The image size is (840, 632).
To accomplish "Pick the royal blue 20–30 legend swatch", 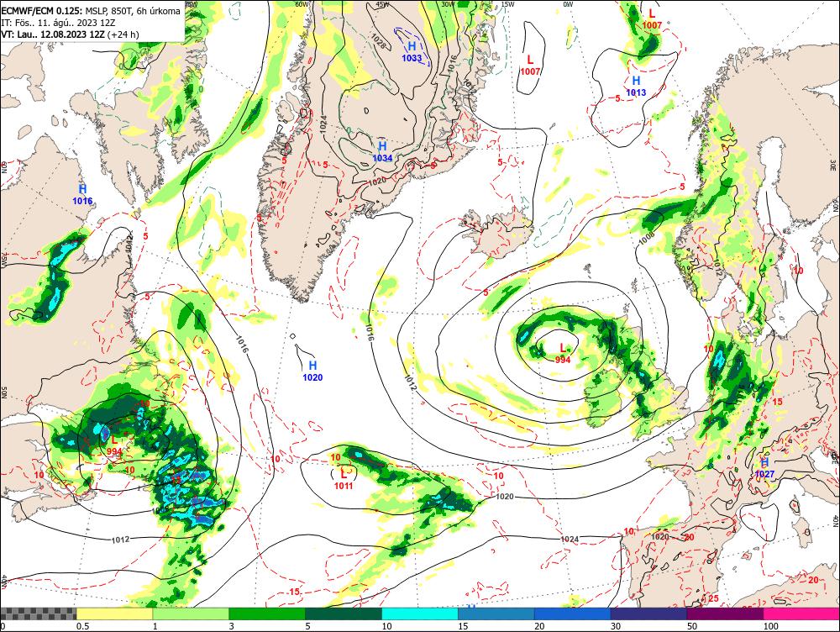I will click(572, 614).
